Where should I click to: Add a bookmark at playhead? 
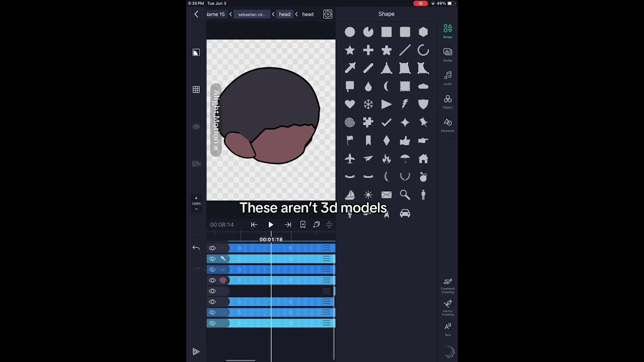point(303,225)
